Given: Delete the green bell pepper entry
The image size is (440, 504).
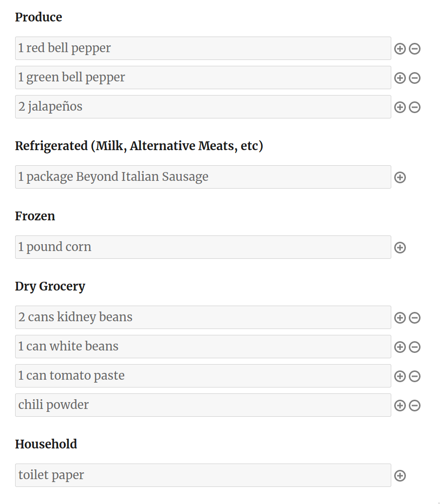Looking at the screenshot, I should click(415, 78).
